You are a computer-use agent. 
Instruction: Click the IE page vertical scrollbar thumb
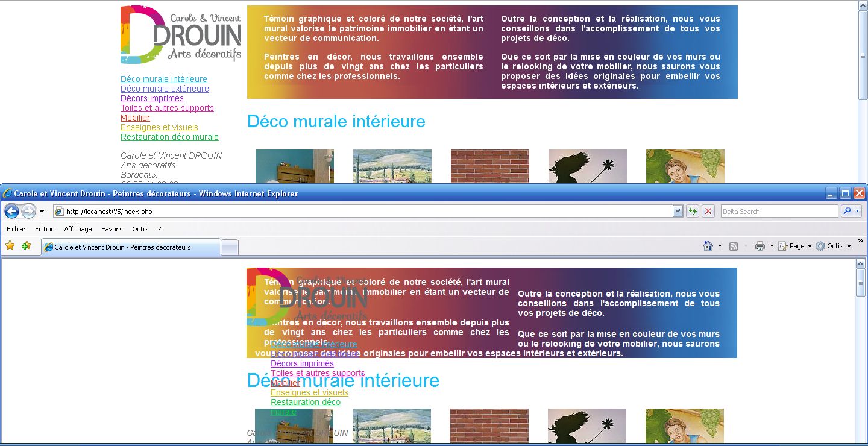pos(861,283)
